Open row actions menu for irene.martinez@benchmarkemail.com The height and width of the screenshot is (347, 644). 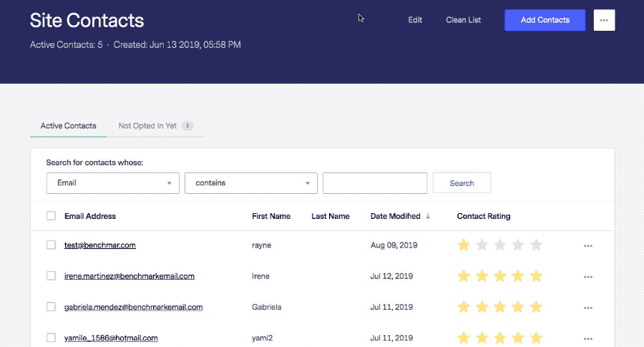click(588, 277)
